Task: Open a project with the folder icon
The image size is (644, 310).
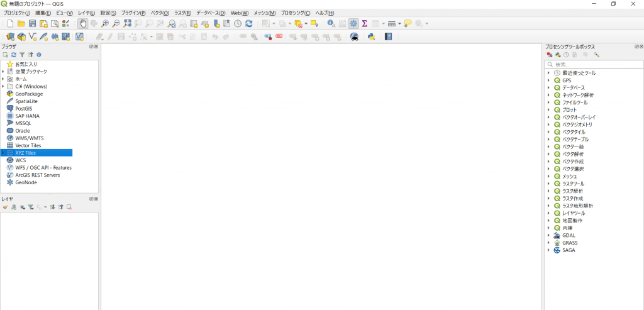Action: click(21, 24)
